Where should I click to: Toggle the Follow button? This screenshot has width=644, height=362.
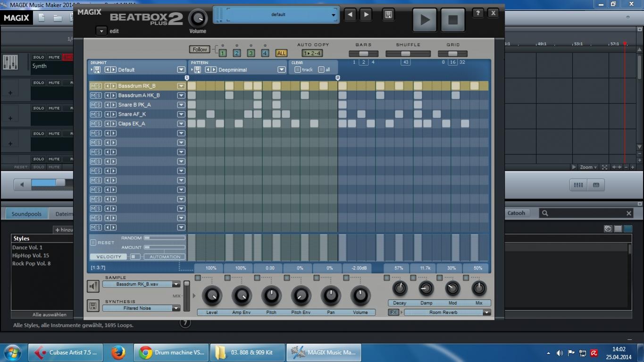pyautogui.click(x=200, y=50)
